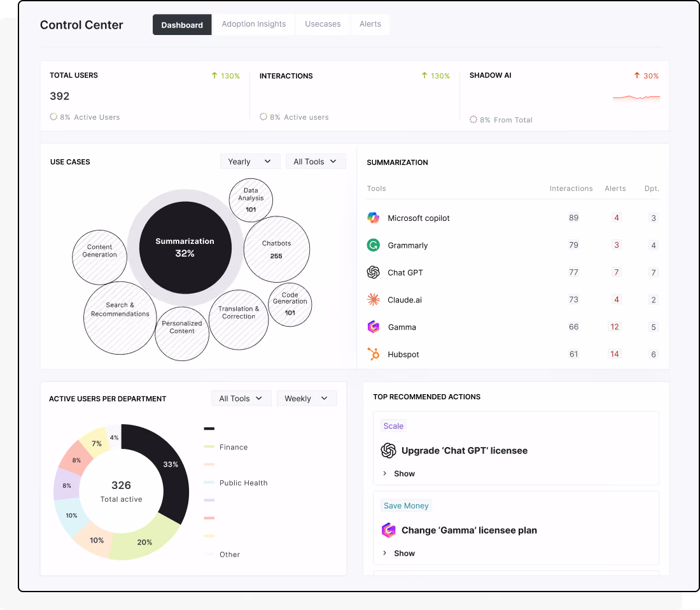Click the Microsoft copilot Dpt. value 3
700x610 pixels.
coord(654,218)
